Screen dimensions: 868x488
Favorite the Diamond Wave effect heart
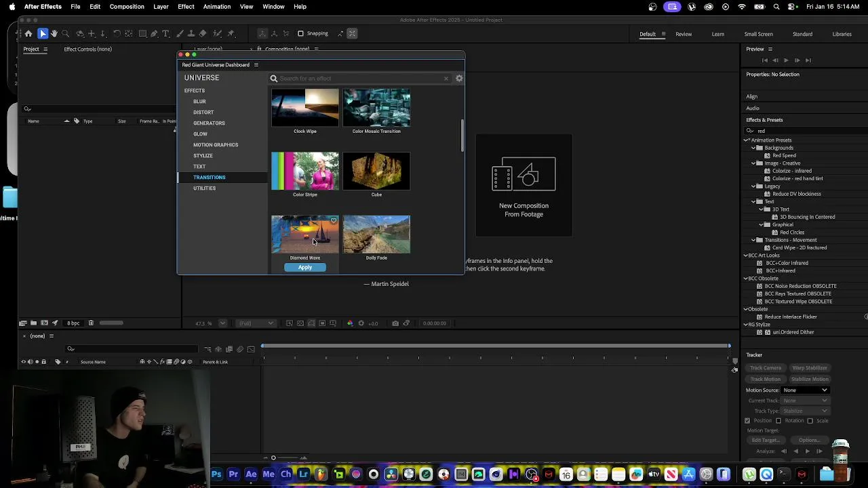point(333,221)
